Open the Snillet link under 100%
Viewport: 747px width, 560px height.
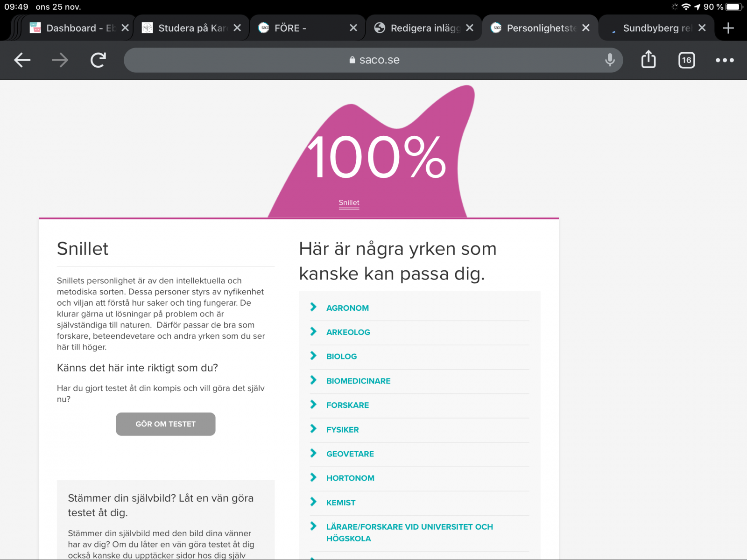[349, 203]
